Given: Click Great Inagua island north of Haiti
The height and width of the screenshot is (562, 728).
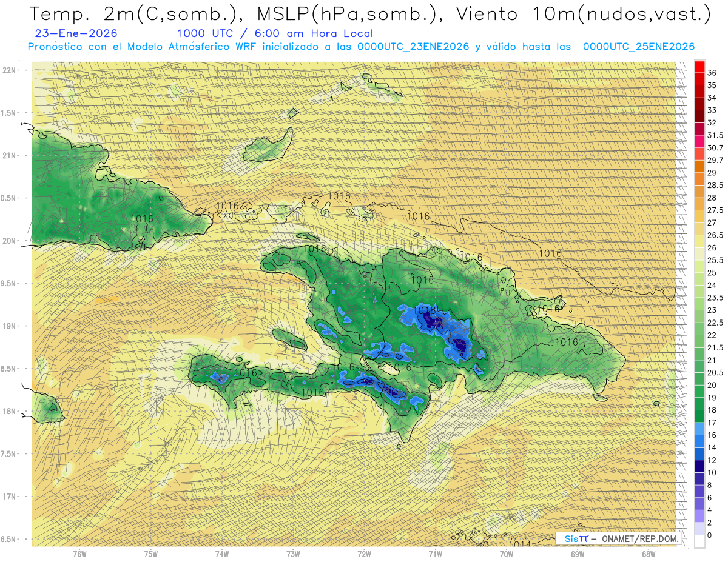Looking at the screenshot, I should pos(269,146).
